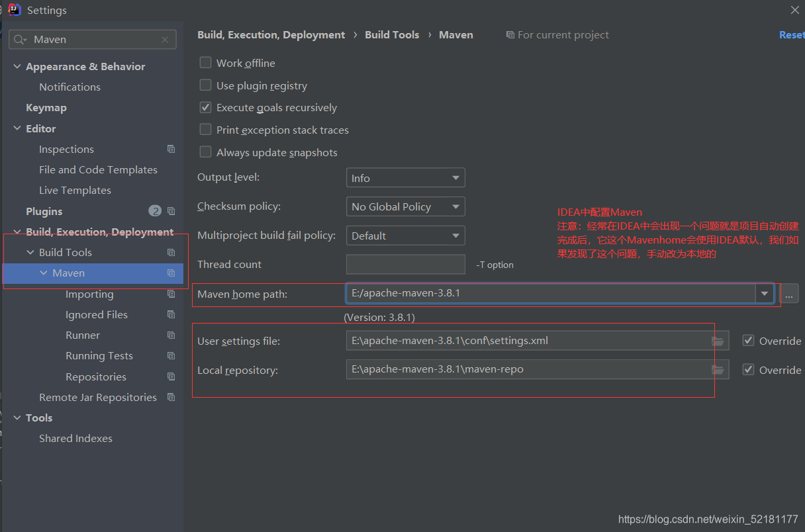Collapse the Editor section
805x532 pixels.
coord(17,128)
